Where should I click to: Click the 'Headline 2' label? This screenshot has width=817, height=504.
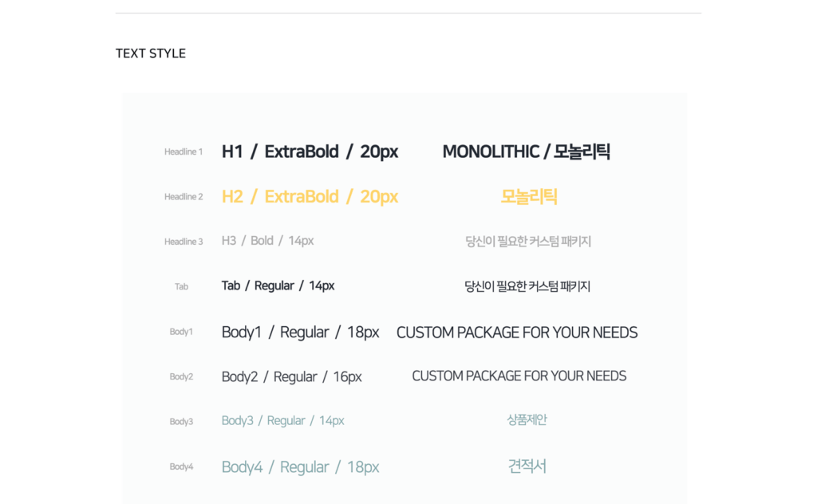coord(184,197)
